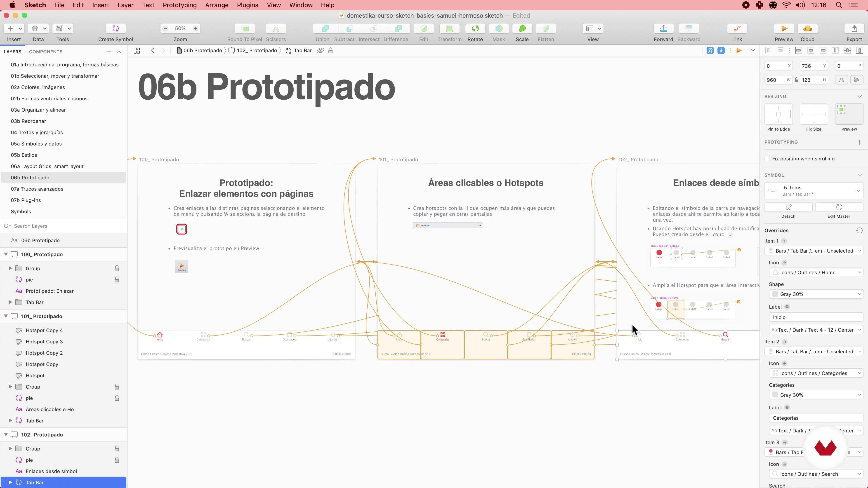Viewport: 868px width, 488px height.
Task: Toggle the Tab Bar lock in breadcrumb bar
Action: click(x=330, y=51)
